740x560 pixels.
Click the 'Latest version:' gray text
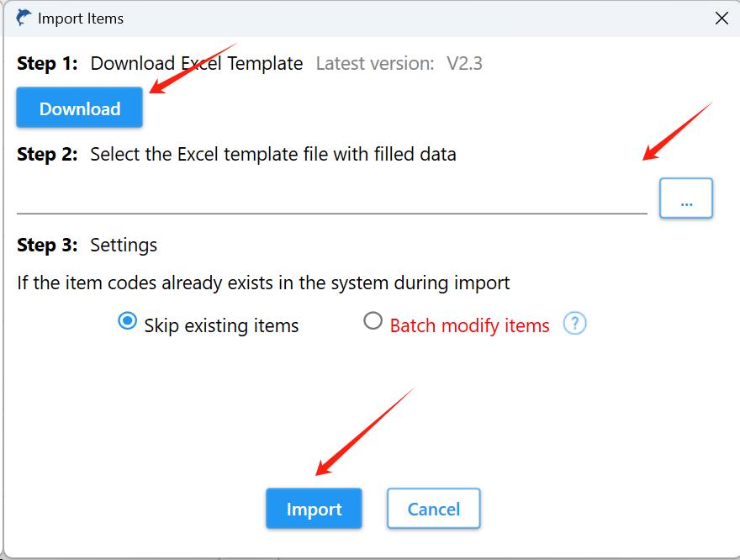click(375, 63)
